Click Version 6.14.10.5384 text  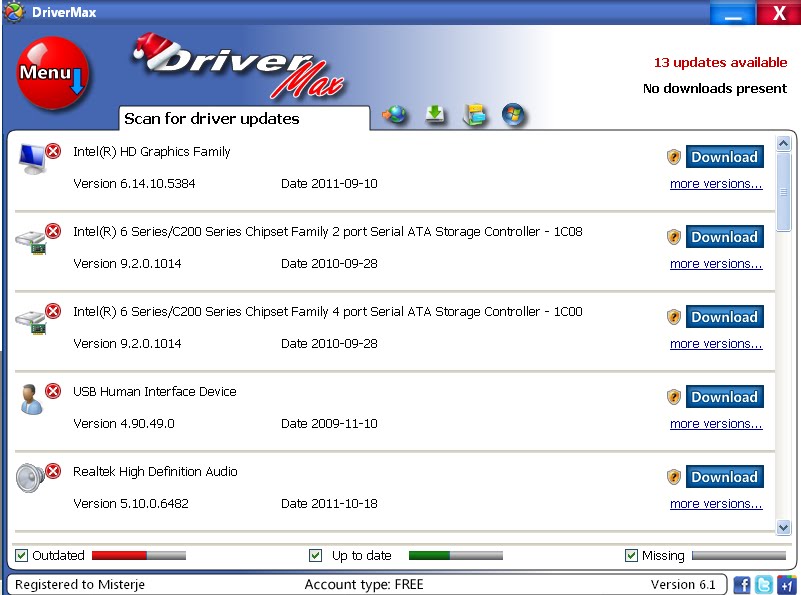[x=134, y=184]
